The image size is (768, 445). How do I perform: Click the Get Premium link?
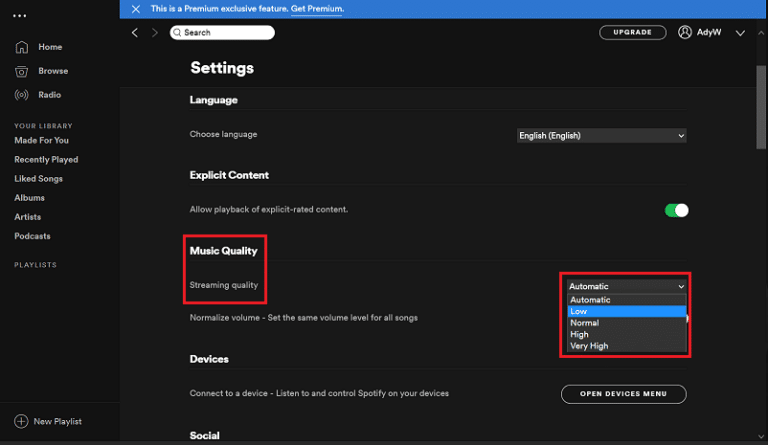(317, 9)
